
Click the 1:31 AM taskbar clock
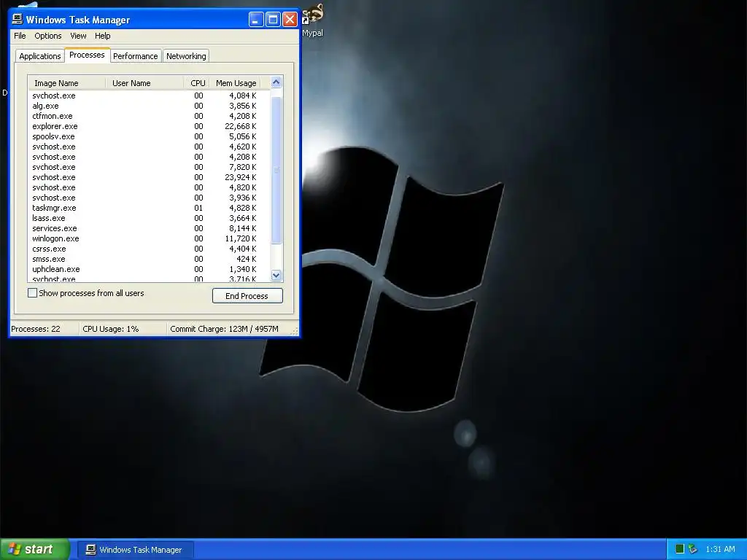[720, 550]
